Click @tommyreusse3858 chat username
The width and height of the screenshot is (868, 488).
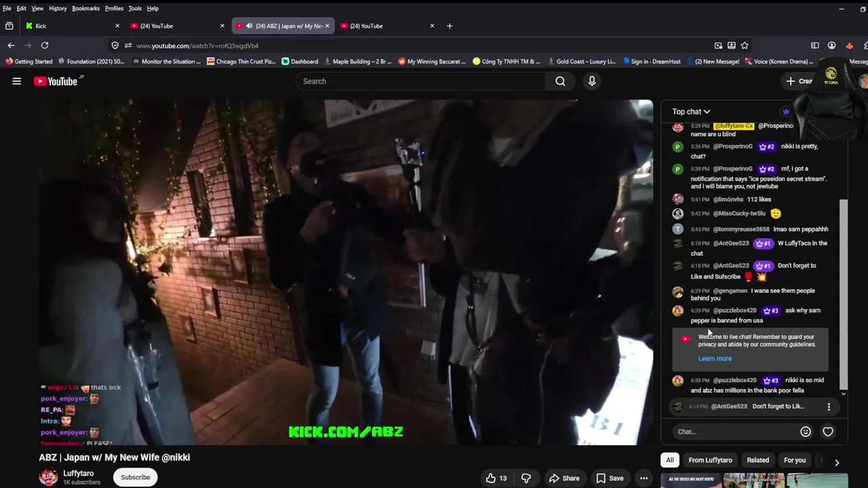[741, 229]
